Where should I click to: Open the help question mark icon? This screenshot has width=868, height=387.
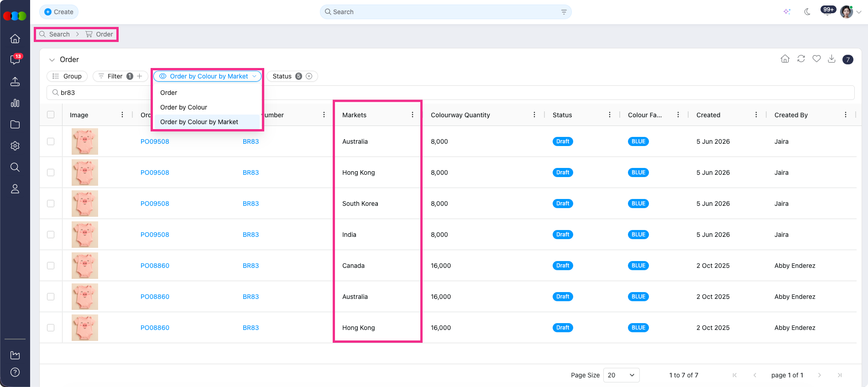click(15, 372)
